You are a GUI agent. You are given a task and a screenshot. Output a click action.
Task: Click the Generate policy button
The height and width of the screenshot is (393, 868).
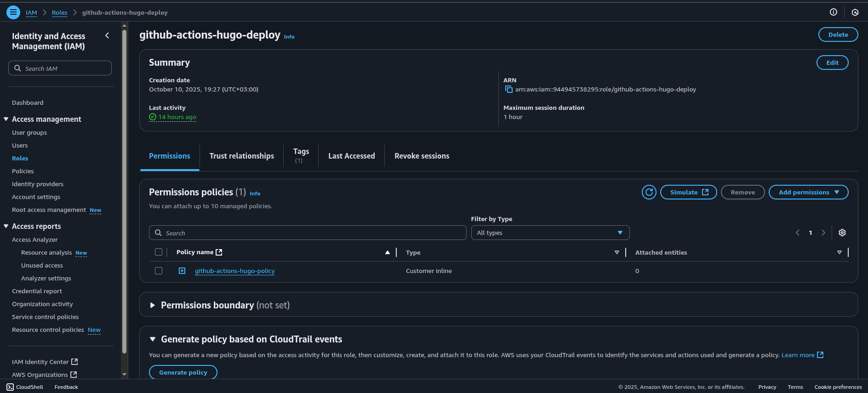point(183,372)
